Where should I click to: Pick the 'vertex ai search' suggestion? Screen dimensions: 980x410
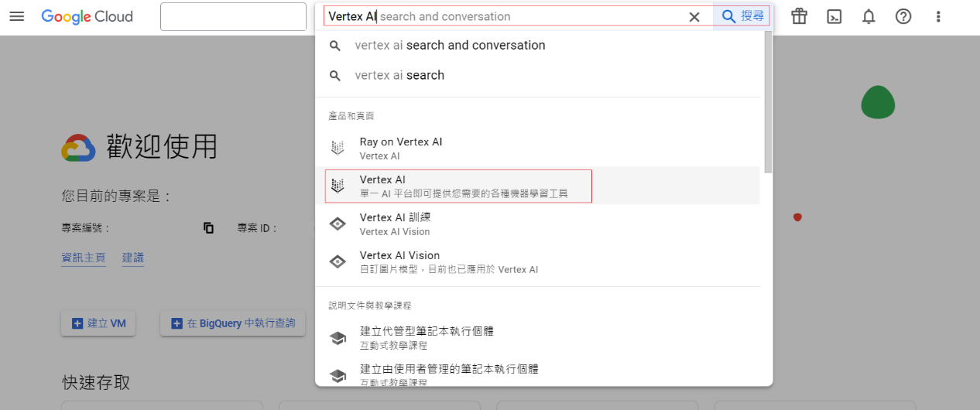(x=399, y=76)
